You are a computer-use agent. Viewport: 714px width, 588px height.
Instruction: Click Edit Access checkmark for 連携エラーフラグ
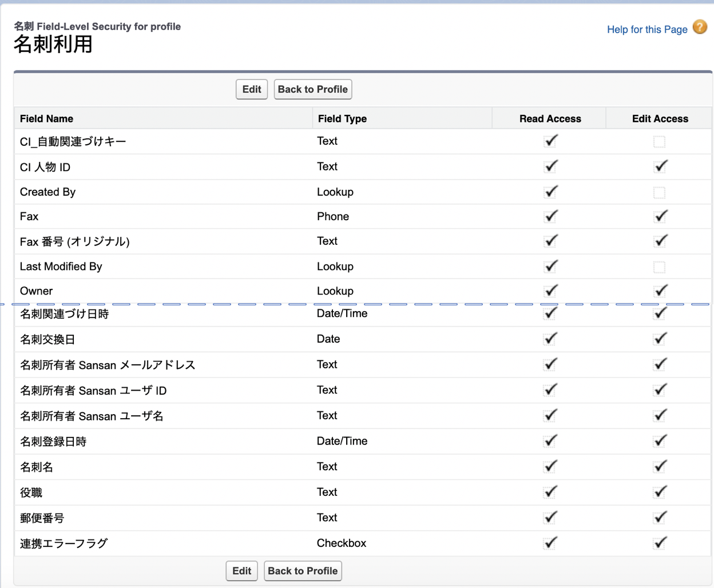(x=660, y=543)
